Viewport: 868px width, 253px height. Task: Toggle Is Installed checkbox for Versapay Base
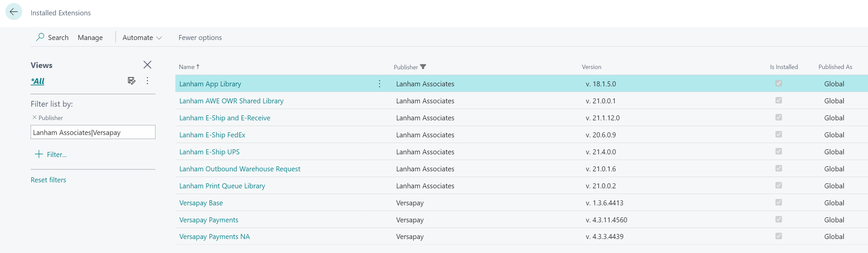tap(778, 202)
